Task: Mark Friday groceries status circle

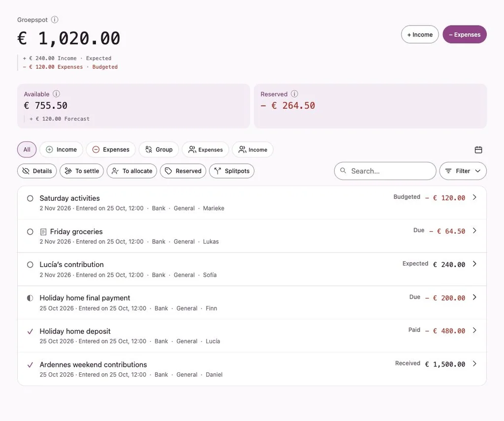Action: (x=30, y=232)
